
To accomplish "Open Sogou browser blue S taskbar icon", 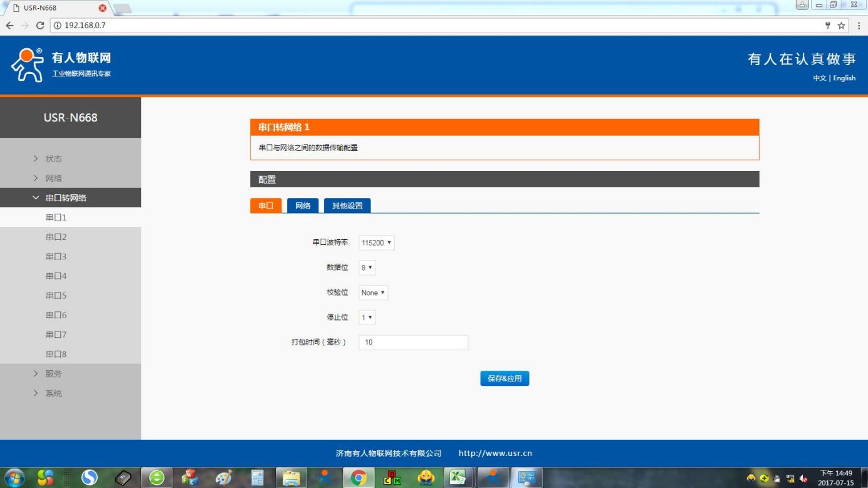I will (90, 478).
